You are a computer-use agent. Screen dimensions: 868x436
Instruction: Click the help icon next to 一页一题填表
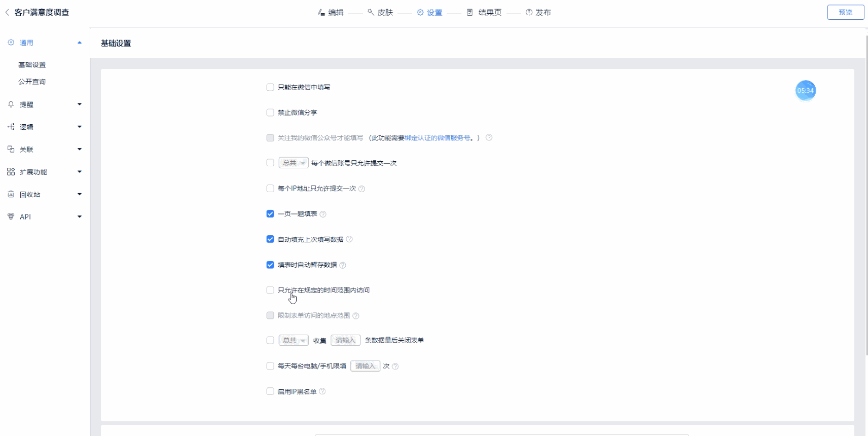323,214
